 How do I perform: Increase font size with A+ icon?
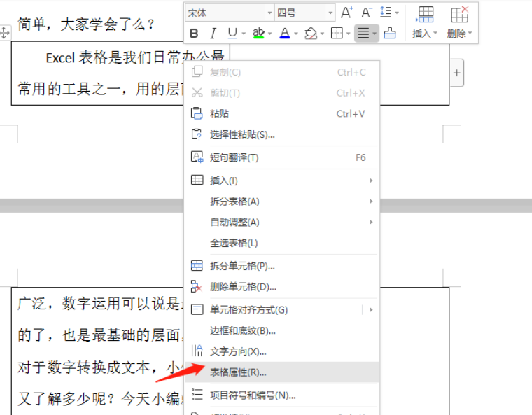[346, 13]
